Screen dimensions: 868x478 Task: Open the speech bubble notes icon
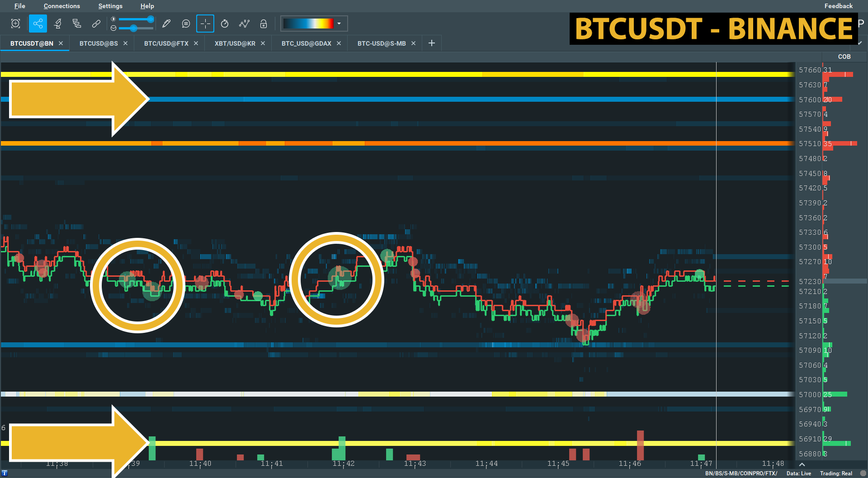coord(186,24)
